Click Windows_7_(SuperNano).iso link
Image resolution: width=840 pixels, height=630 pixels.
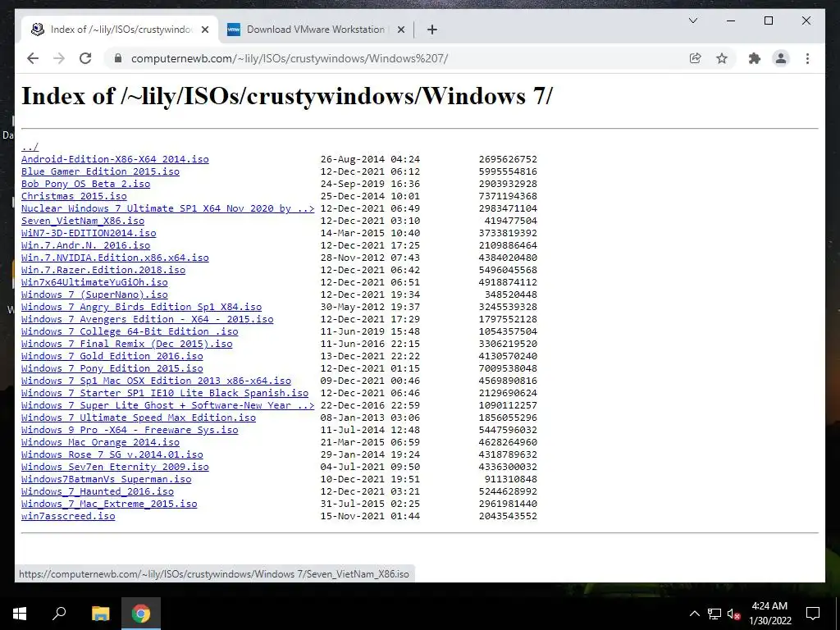tap(94, 294)
